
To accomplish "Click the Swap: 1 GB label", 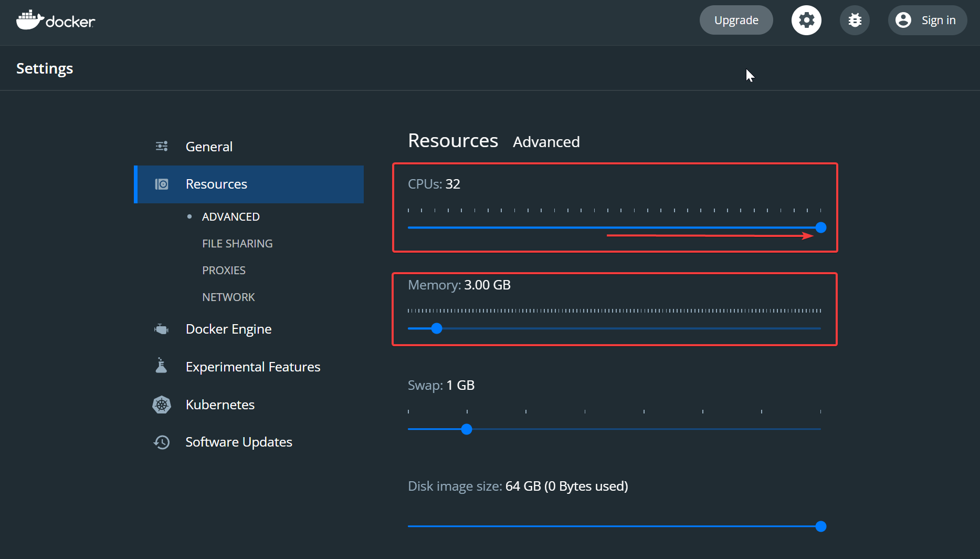I will point(441,385).
